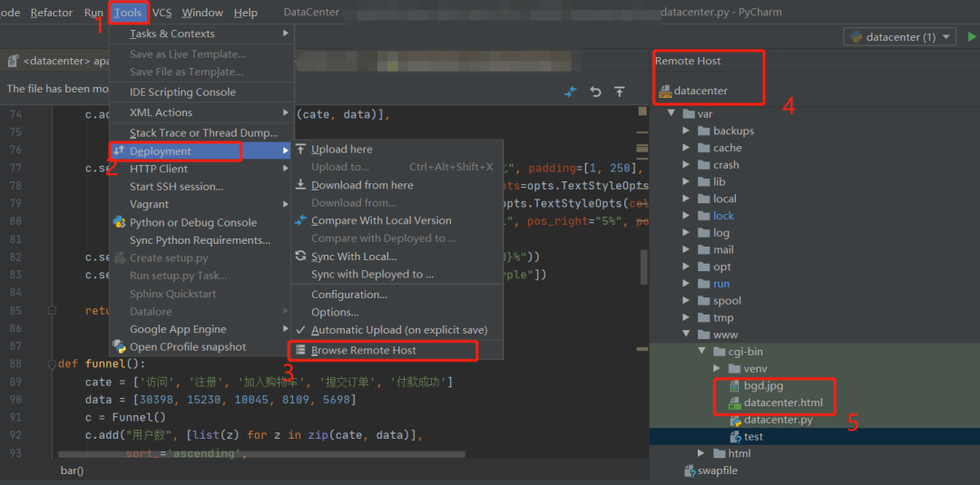Click the upload arrow icon in editor banner
This screenshot has height=485, width=980.
point(620,92)
